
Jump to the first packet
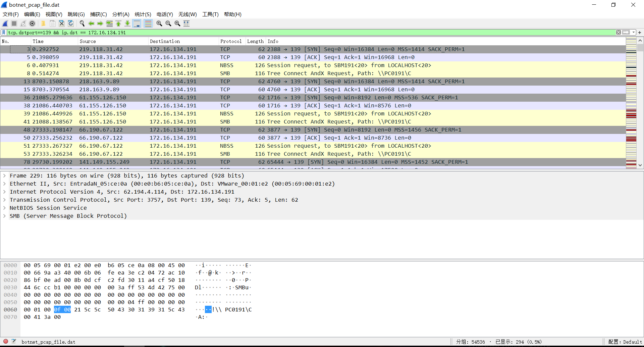point(118,23)
